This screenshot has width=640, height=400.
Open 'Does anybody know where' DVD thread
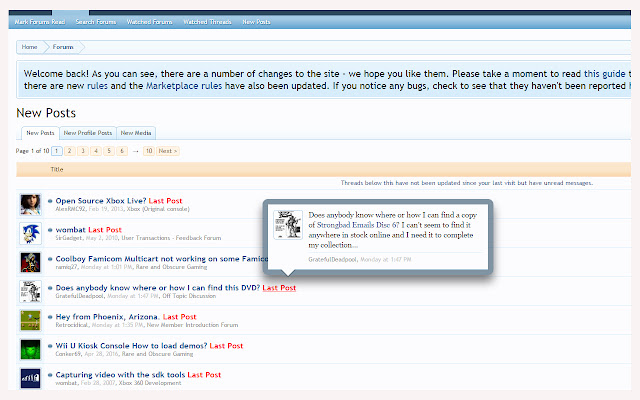tap(158, 288)
